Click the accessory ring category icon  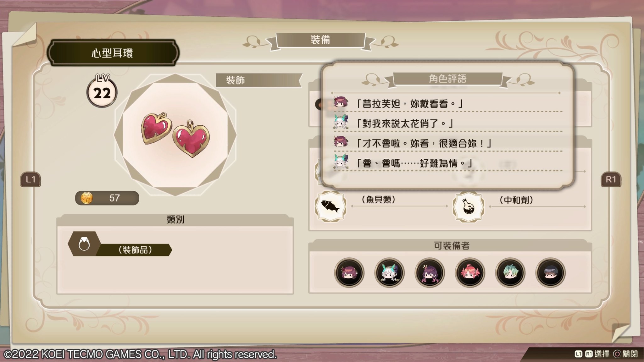coord(84,244)
